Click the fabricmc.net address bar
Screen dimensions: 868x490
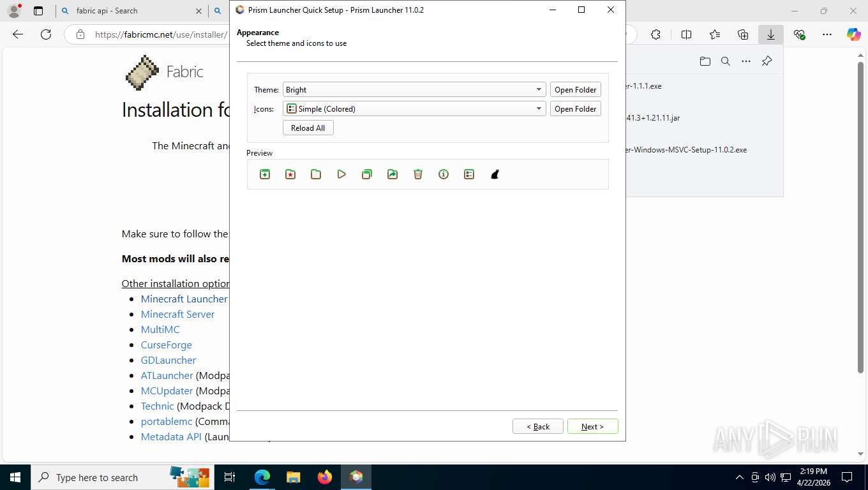pyautogui.click(x=161, y=35)
